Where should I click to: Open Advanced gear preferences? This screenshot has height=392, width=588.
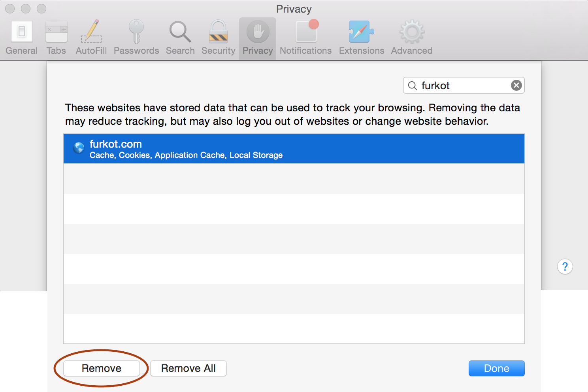click(412, 38)
